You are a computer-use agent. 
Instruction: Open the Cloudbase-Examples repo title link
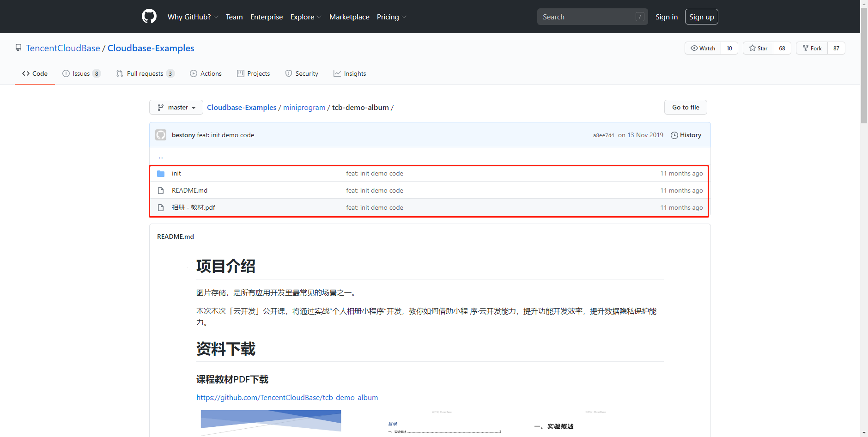coord(151,48)
